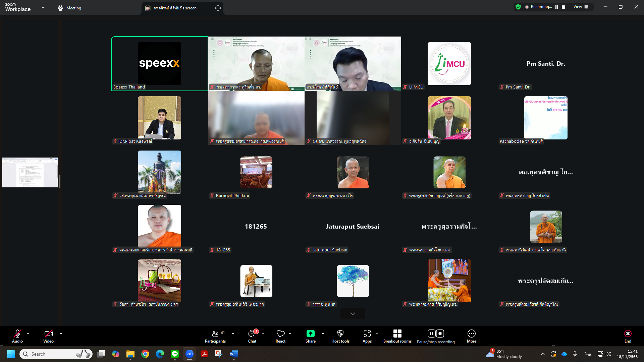Viewport: 644px width, 362px height.
Task: Pause the recording in top bar
Action: (x=557, y=7)
